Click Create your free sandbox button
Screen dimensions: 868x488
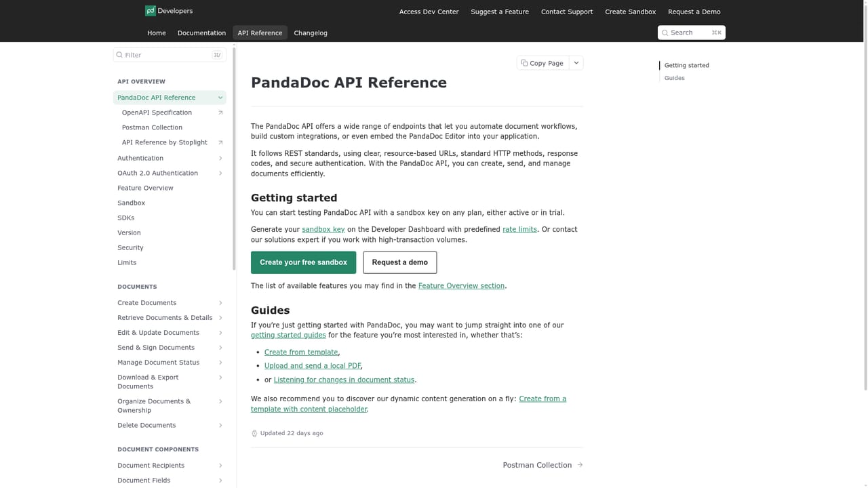coord(303,262)
